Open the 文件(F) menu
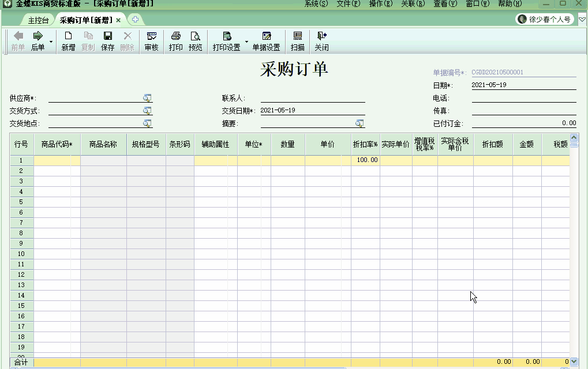 click(348, 3)
